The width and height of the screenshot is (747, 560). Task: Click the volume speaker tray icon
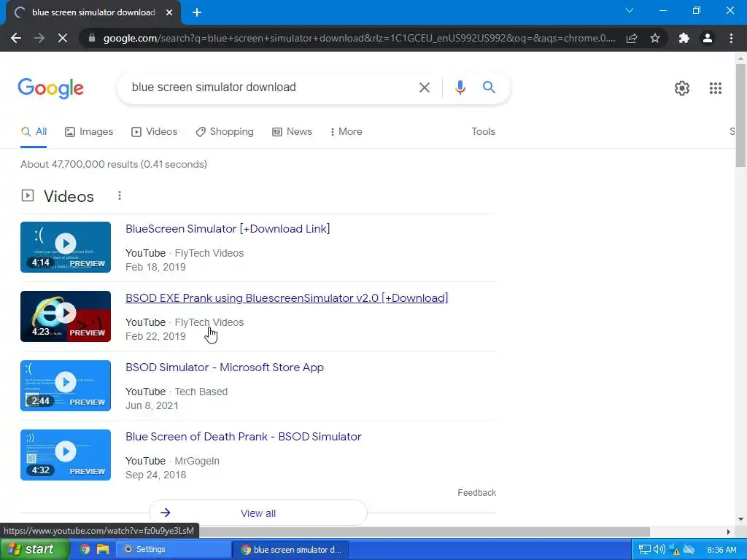(x=659, y=550)
